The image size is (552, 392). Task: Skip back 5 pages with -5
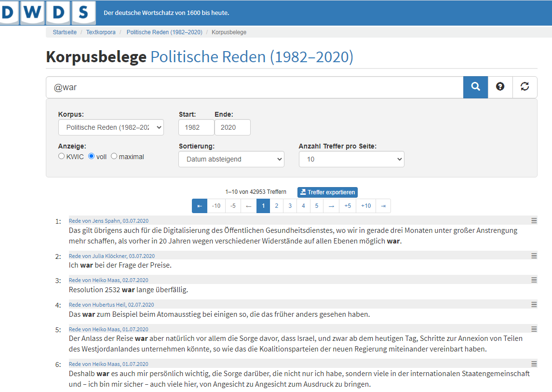233,206
